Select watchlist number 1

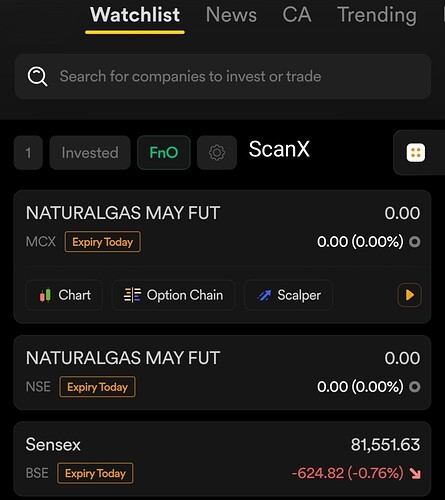(x=28, y=153)
